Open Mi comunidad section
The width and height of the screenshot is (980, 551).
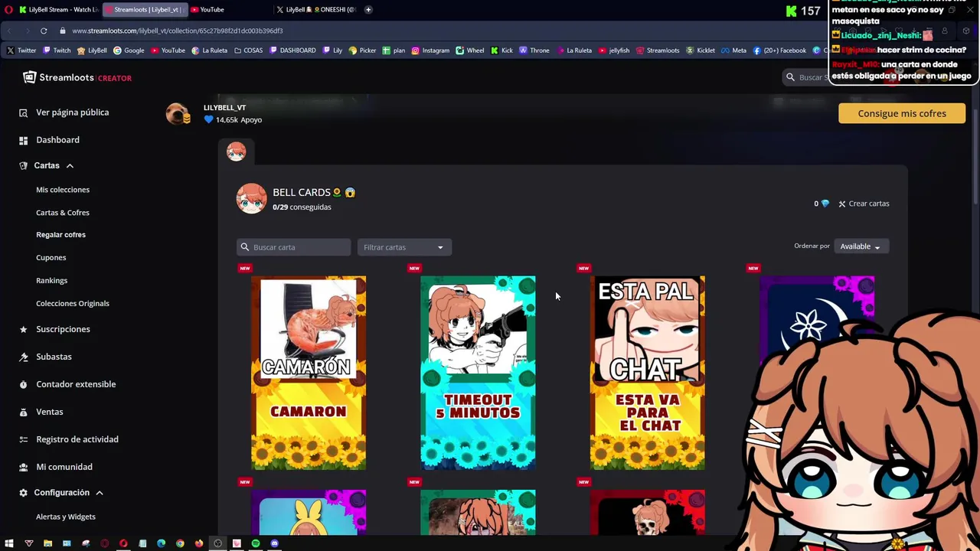(x=64, y=467)
